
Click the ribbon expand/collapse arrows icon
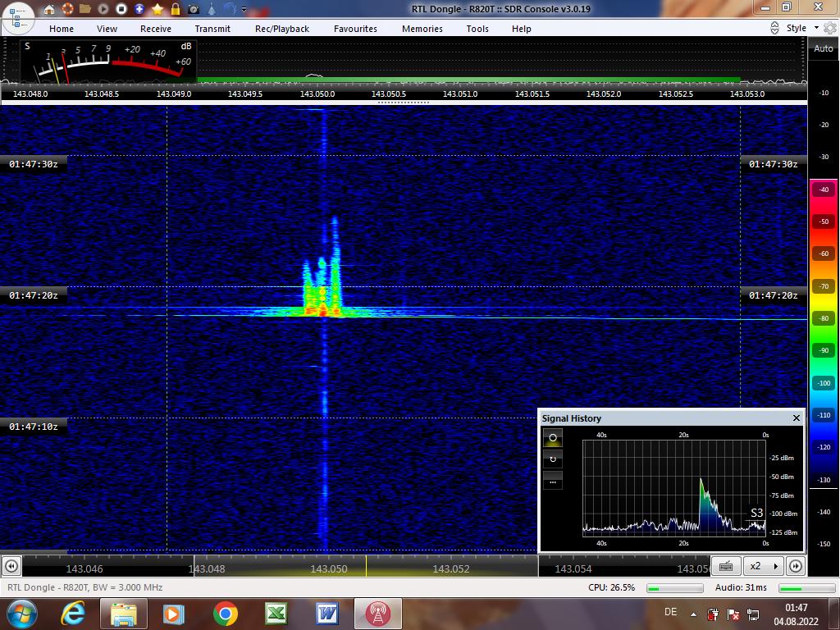(774, 28)
